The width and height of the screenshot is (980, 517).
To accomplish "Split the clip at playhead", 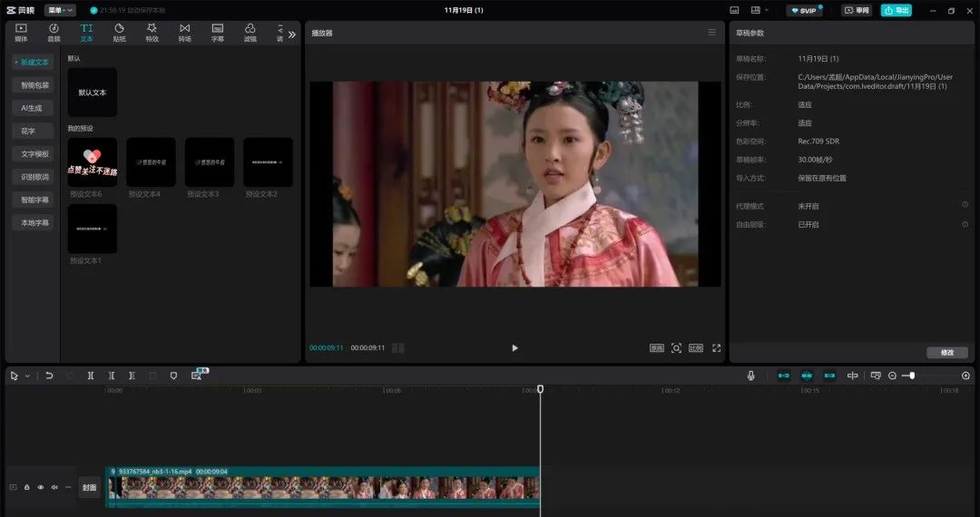I will [91, 376].
